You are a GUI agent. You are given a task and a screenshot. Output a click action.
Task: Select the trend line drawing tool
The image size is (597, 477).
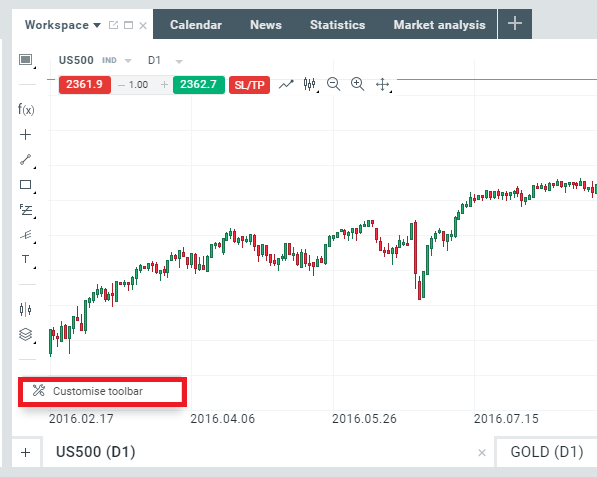coord(26,160)
